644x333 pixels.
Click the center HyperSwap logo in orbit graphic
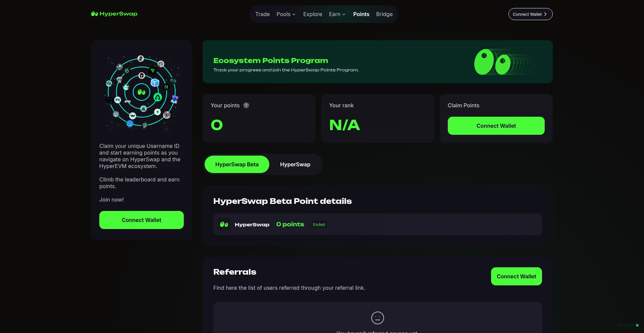pyautogui.click(x=142, y=92)
